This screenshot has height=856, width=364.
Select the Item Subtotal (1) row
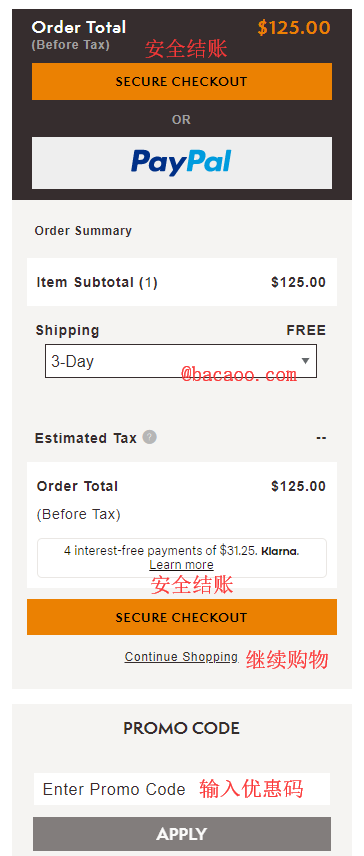click(182, 282)
